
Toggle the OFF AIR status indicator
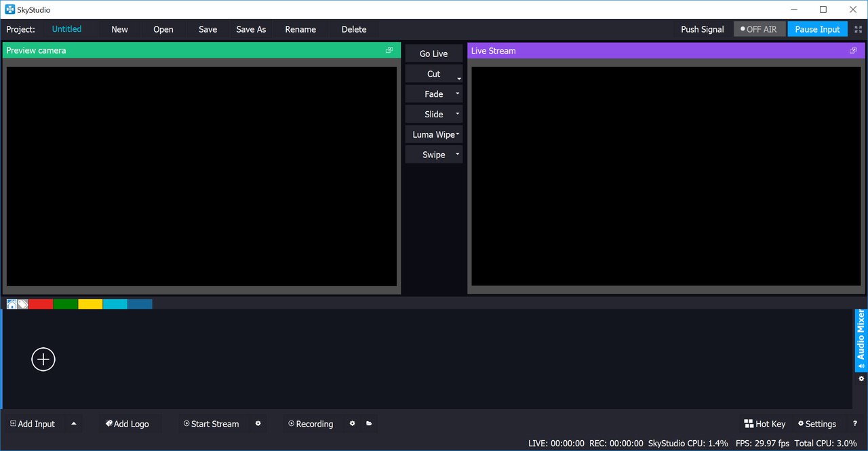coord(759,29)
